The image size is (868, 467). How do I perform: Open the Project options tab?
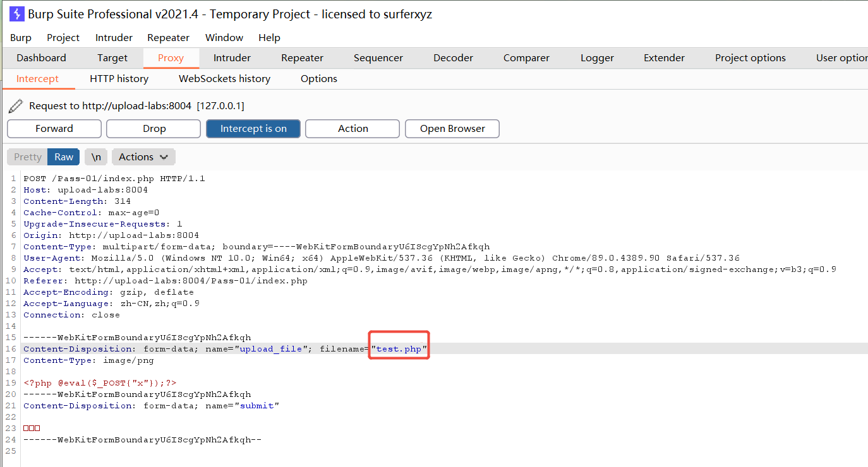coord(750,58)
